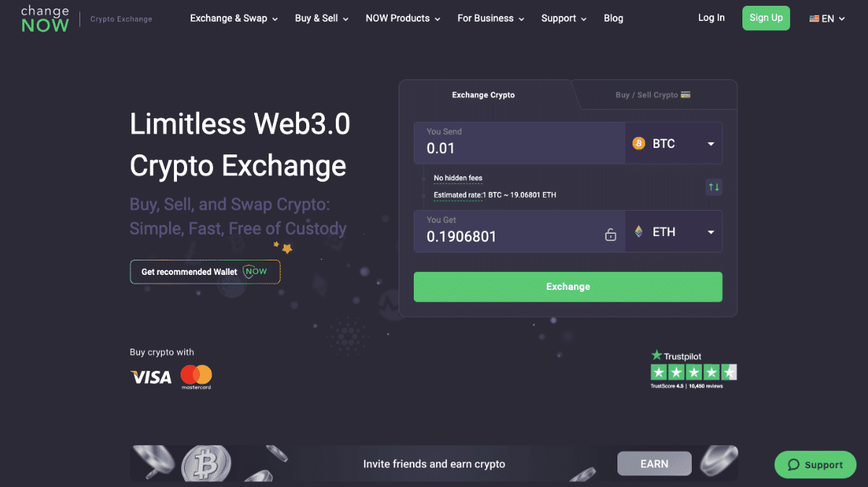Viewport: 868px width, 487px height.
Task: Open the NOW Products menu
Action: click(x=403, y=18)
